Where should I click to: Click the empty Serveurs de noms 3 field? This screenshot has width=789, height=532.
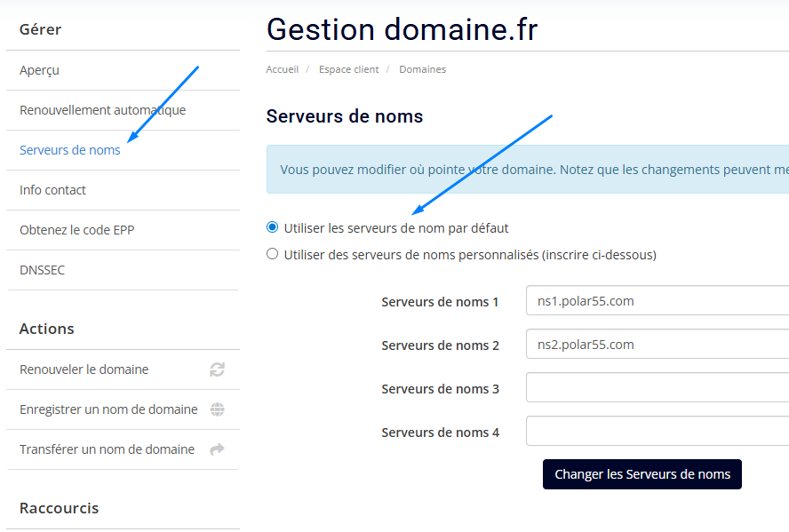point(657,388)
